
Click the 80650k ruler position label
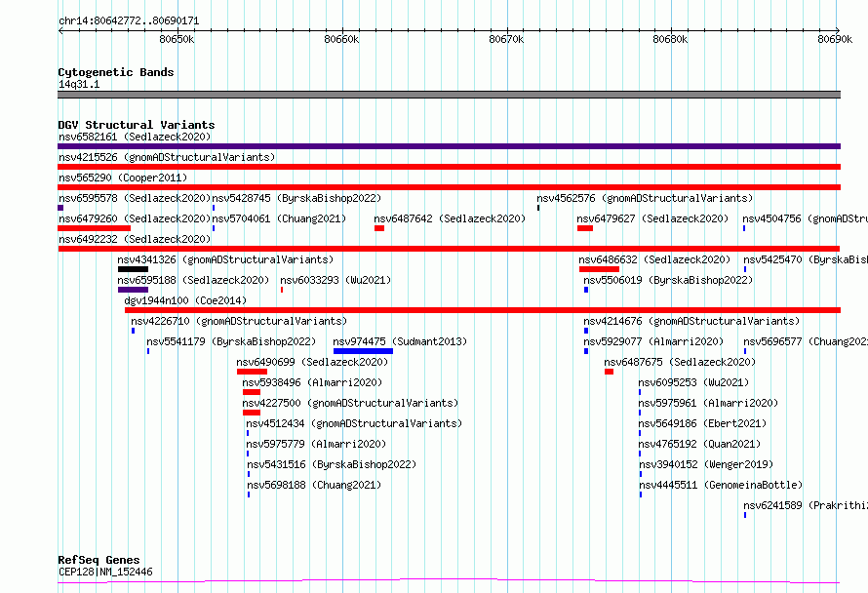[x=177, y=39]
